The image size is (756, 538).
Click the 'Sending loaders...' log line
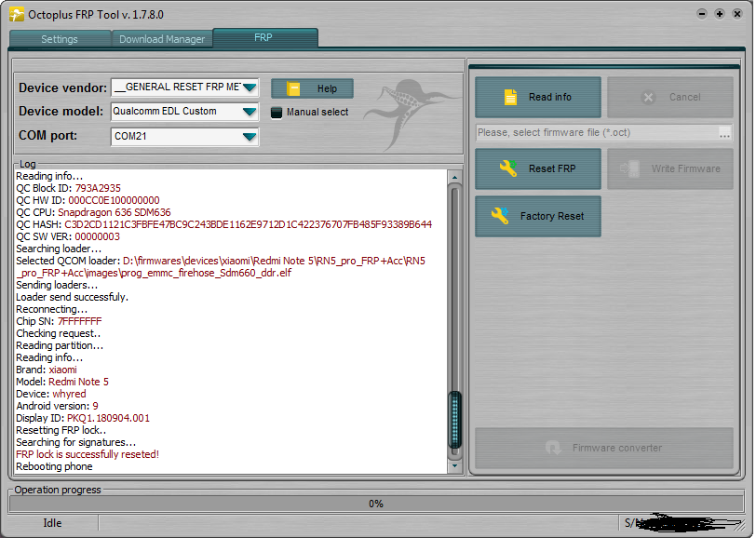click(57, 285)
